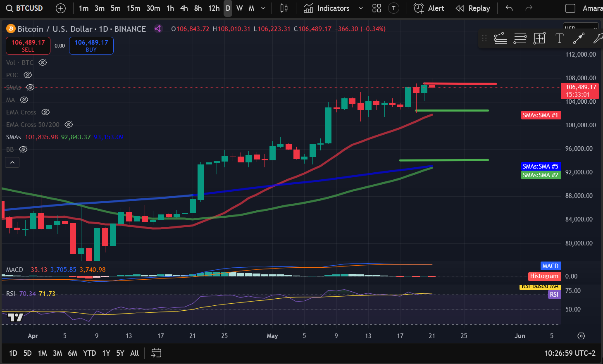Click the red SELL price button
Screen dimensions: 603x364
[28, 45]
